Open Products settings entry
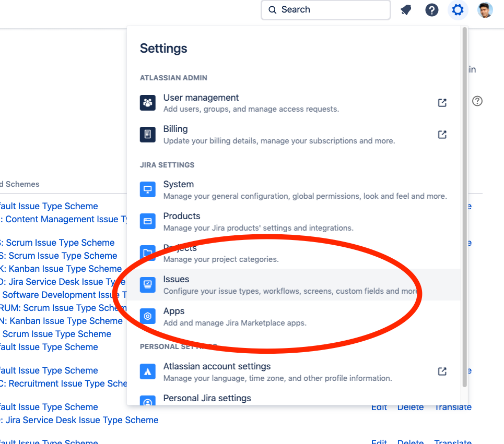The image size is (504, 444). [294, 221]
